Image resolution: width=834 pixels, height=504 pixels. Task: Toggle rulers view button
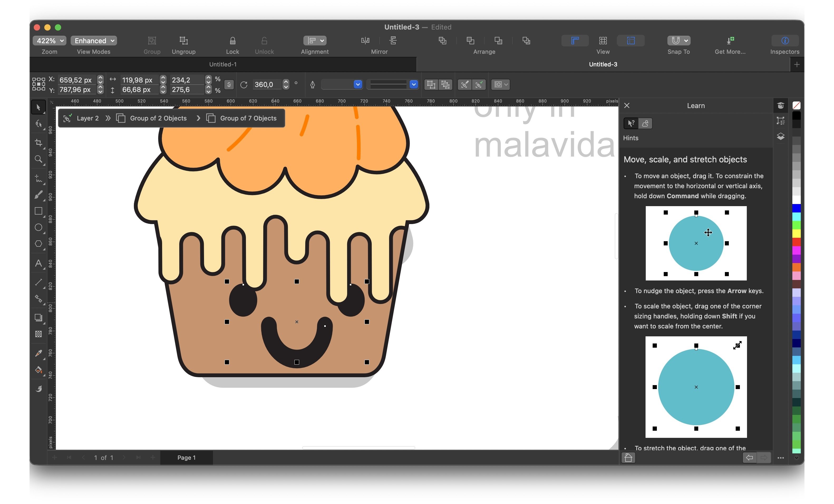(x=575, y=41)
